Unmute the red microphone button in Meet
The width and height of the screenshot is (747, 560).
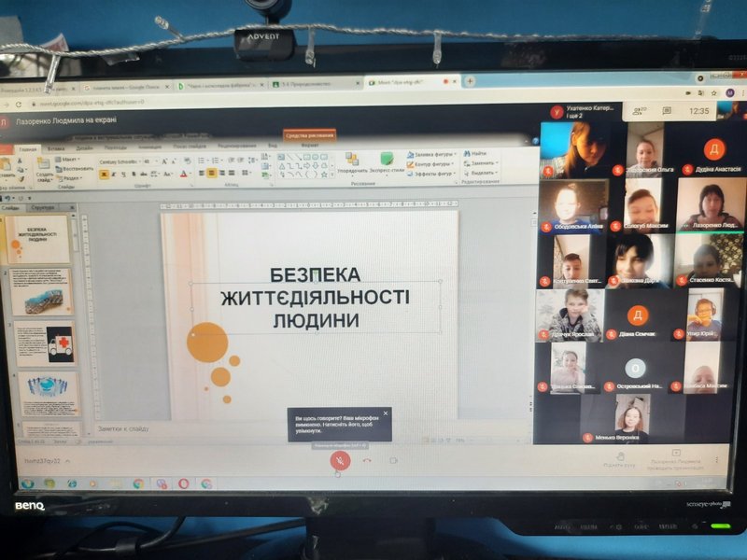[x=340, y=460]
